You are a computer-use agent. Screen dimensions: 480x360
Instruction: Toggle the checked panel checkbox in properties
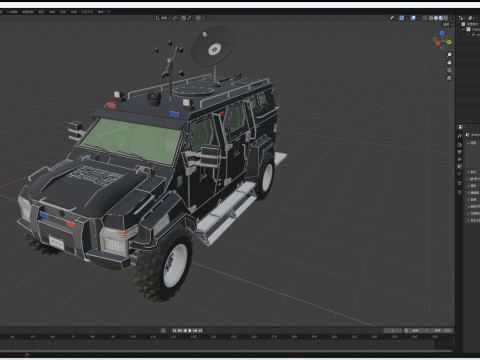(x=472, y=179)
